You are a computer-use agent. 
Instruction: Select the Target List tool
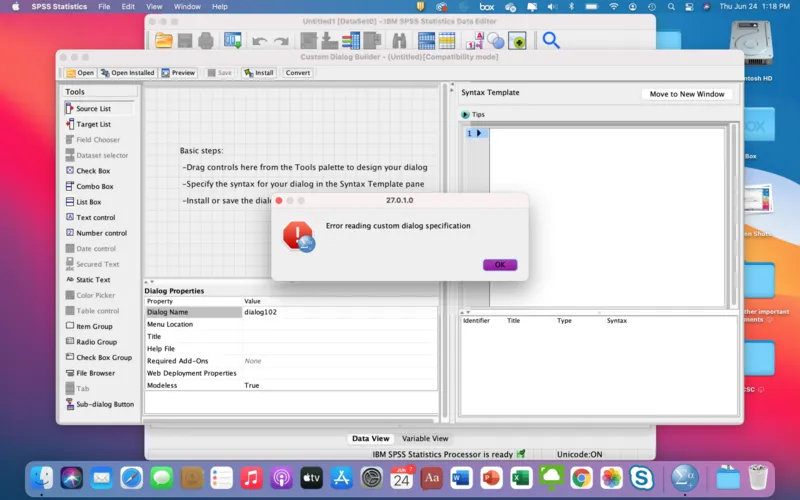pyautogui.click(x=88, y=124)
